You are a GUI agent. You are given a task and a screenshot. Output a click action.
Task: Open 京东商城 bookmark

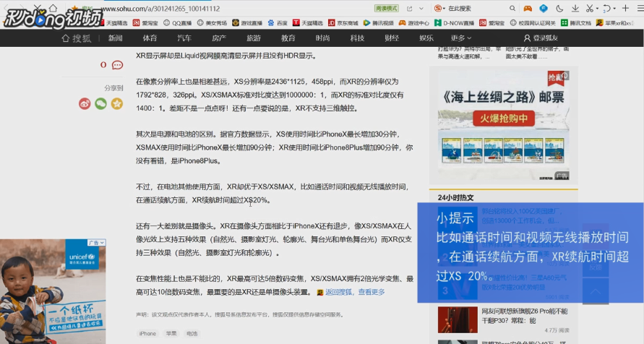(x=343, y=23)
